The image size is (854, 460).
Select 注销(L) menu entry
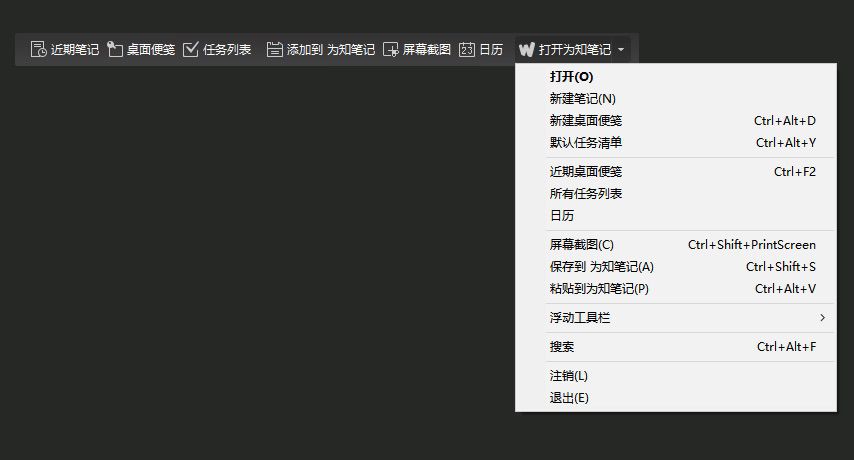click(675, 376)
